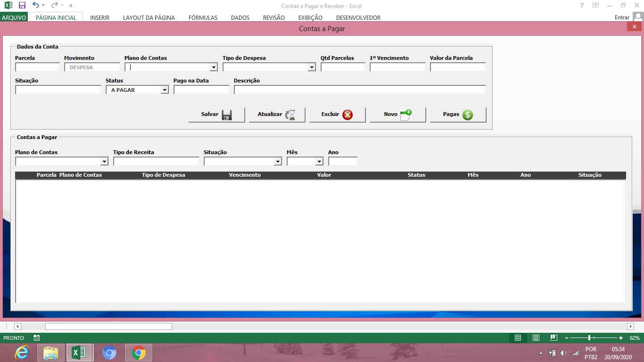
Task: Click the Pagas button with the dollar sign
Action: [x=458, y=115]
